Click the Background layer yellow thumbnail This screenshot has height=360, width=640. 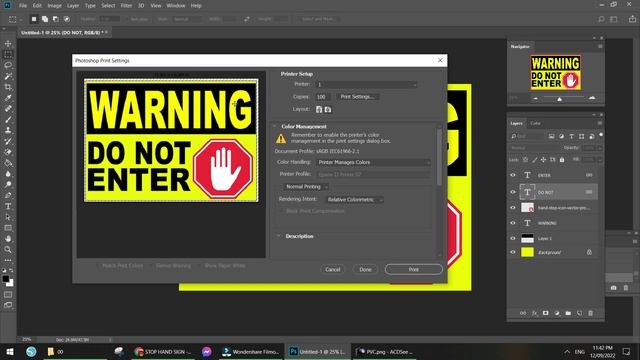tap(527, 252)
